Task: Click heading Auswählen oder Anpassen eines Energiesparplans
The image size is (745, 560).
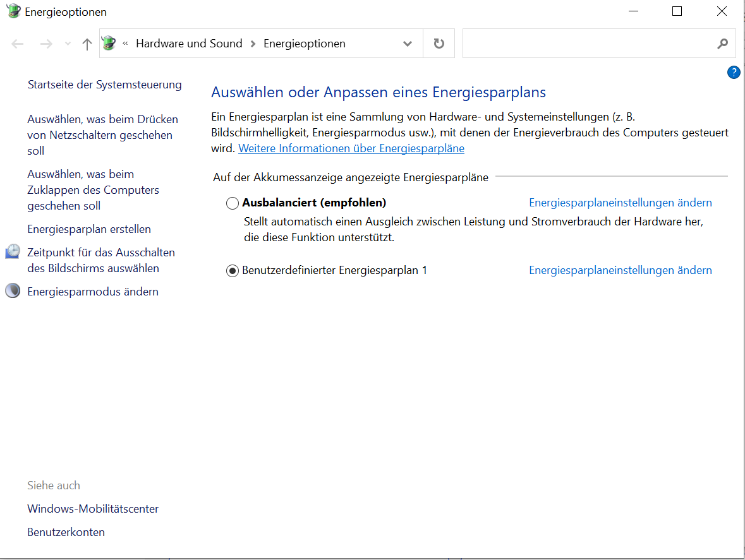Action: pyautogui.click(x=379, y=92)
